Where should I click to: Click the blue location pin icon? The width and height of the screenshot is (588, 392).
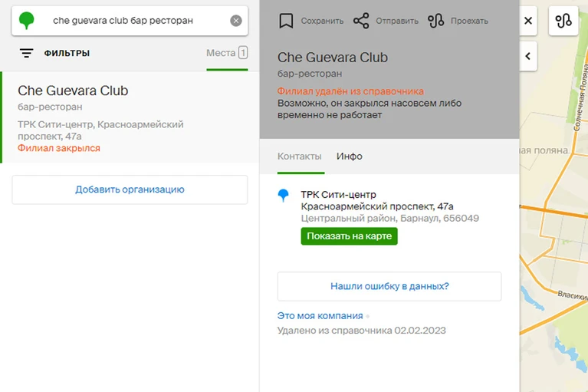coord(283,196)
